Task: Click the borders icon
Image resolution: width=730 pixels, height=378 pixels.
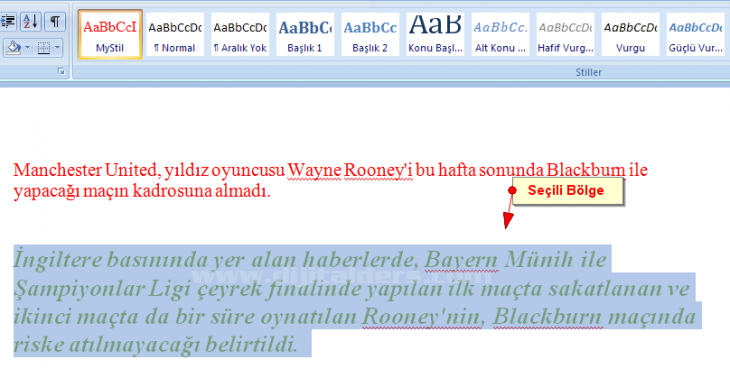Action: click(x=44, y=47)
